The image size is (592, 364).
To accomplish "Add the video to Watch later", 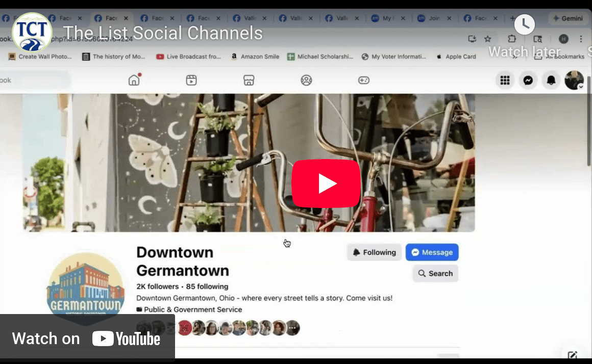I will tap(525, 24).
